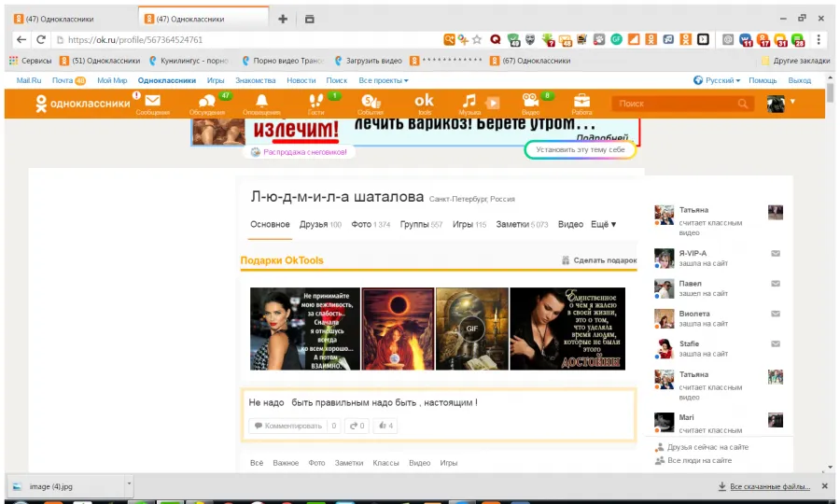Open Работа briefcase icon

coord(581,101)
